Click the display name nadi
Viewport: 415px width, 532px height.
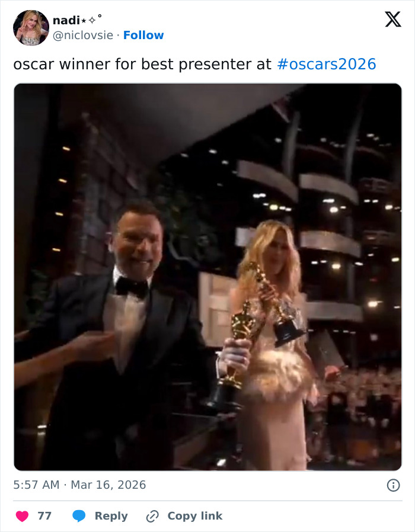click(x=67, y=20)
